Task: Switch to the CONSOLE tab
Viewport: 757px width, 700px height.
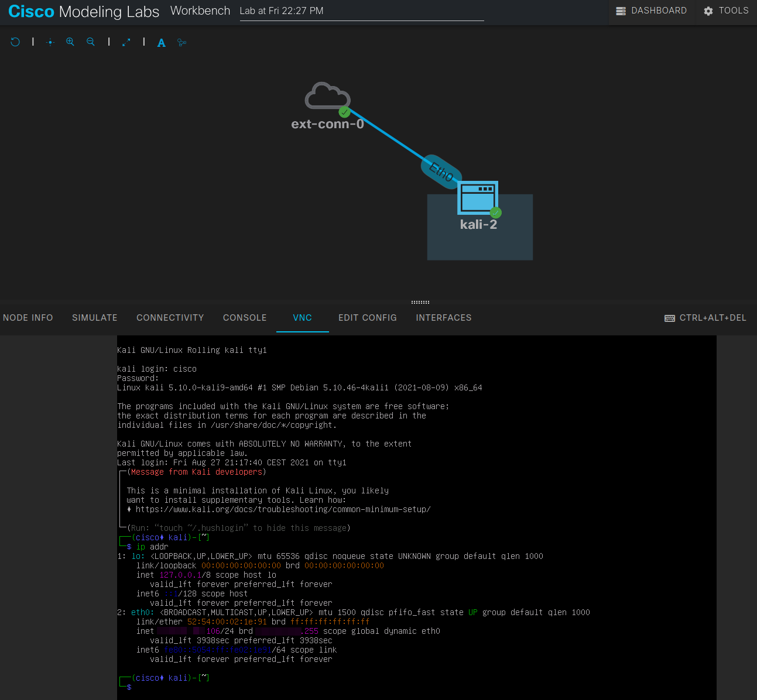Action: point(245,317)
